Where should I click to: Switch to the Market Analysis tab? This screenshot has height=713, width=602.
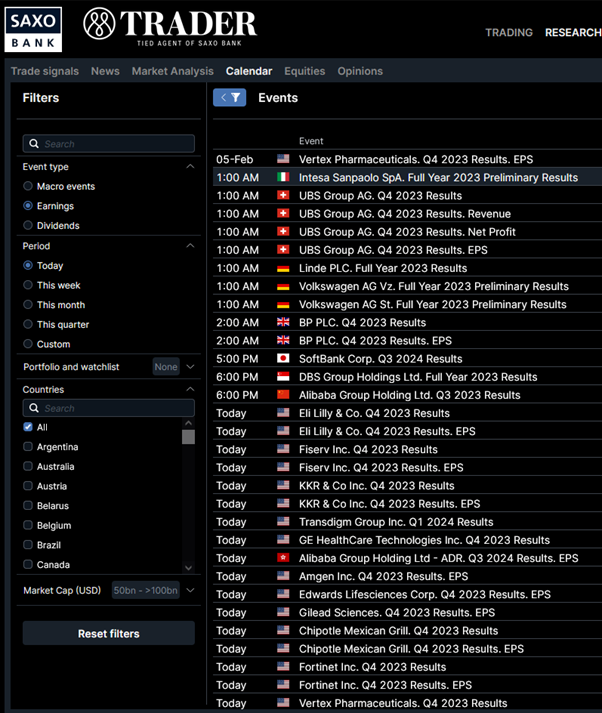(172, 71)
